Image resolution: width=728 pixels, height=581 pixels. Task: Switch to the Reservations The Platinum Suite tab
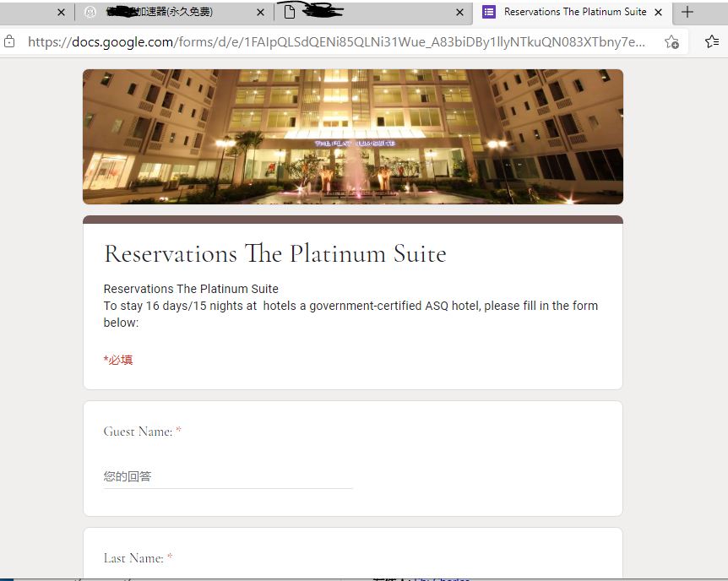pos(575,12)
